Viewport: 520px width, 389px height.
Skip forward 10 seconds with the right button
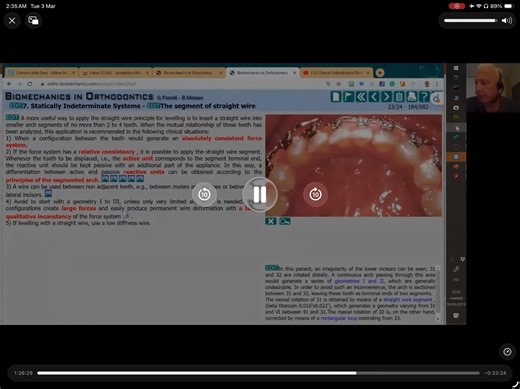[x=315, y=194]
